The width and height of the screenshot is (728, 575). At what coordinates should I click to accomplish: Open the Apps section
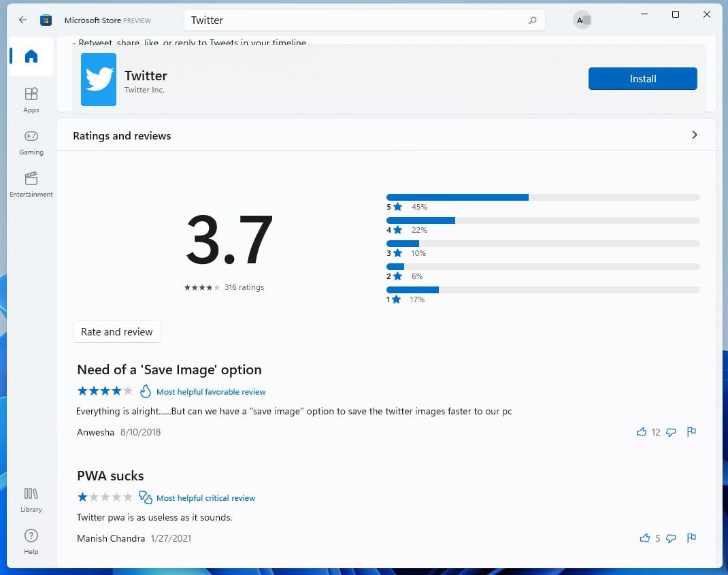(31, 100)
